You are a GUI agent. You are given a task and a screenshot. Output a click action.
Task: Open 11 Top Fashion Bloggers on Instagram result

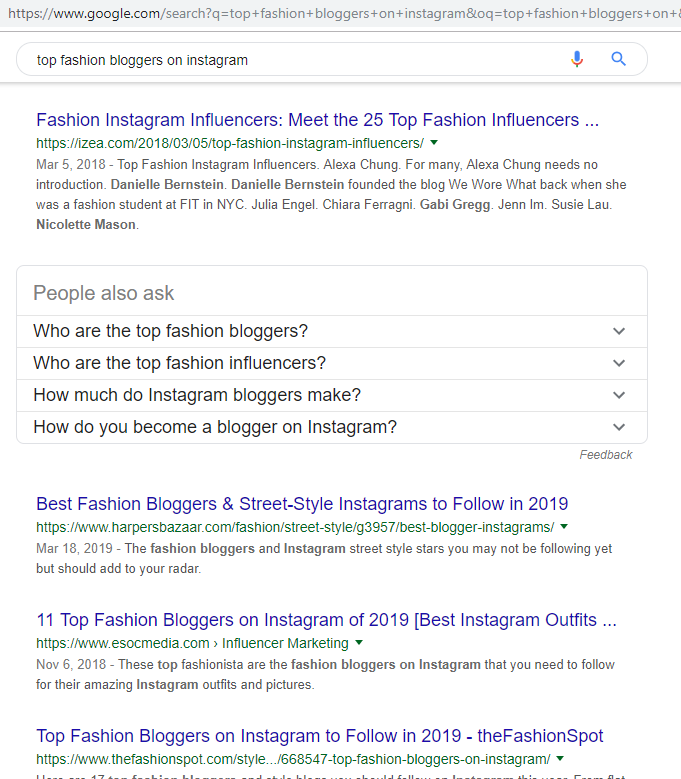(x=326, y=620)
